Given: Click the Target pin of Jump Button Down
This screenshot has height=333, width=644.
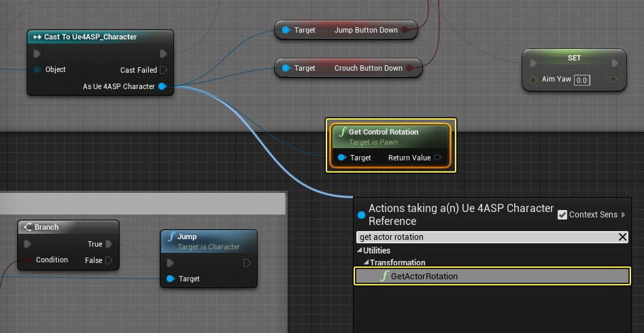Looking at the screenshot, I should [x=286, y=30].
